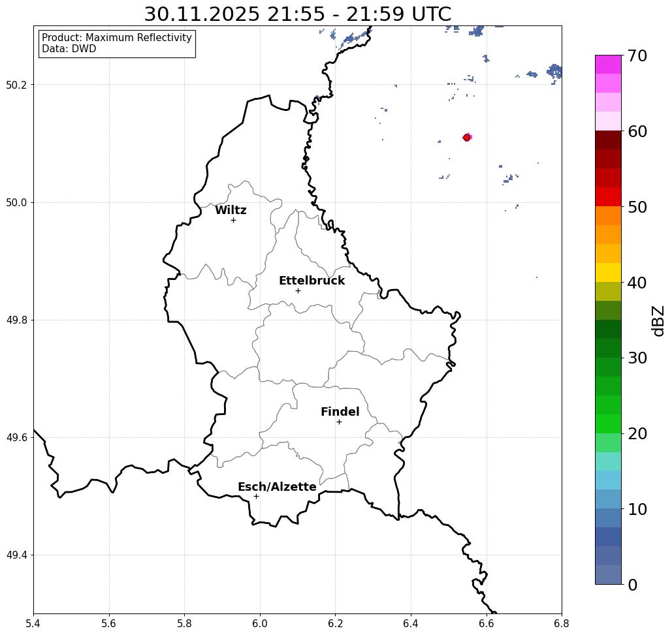Click the red high-reflectivity dot on the map

coord(467,138)
